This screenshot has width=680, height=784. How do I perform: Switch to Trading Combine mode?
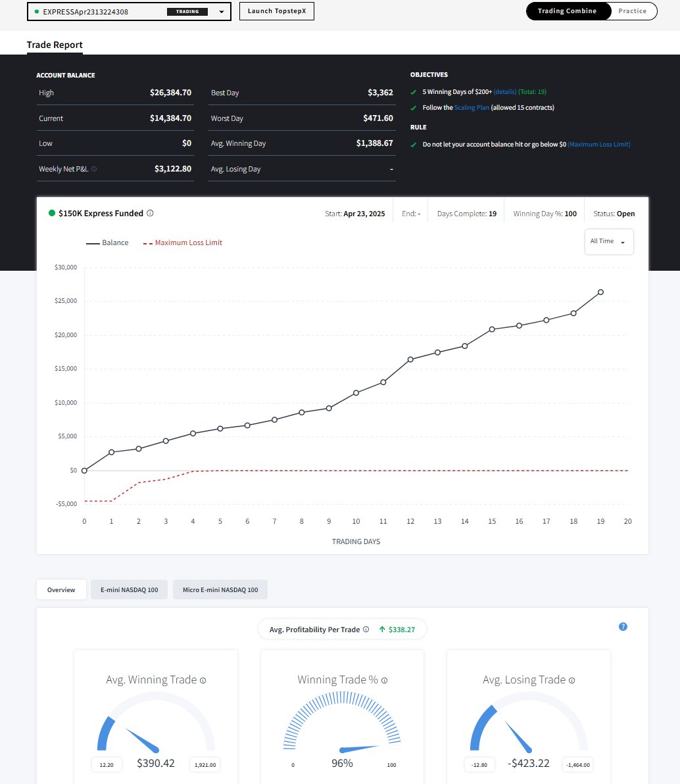point(568,11)
